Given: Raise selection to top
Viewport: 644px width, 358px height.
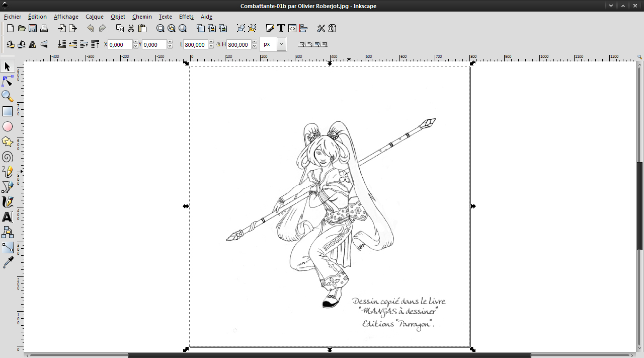Looking at the screenshot, I should 96,44.
